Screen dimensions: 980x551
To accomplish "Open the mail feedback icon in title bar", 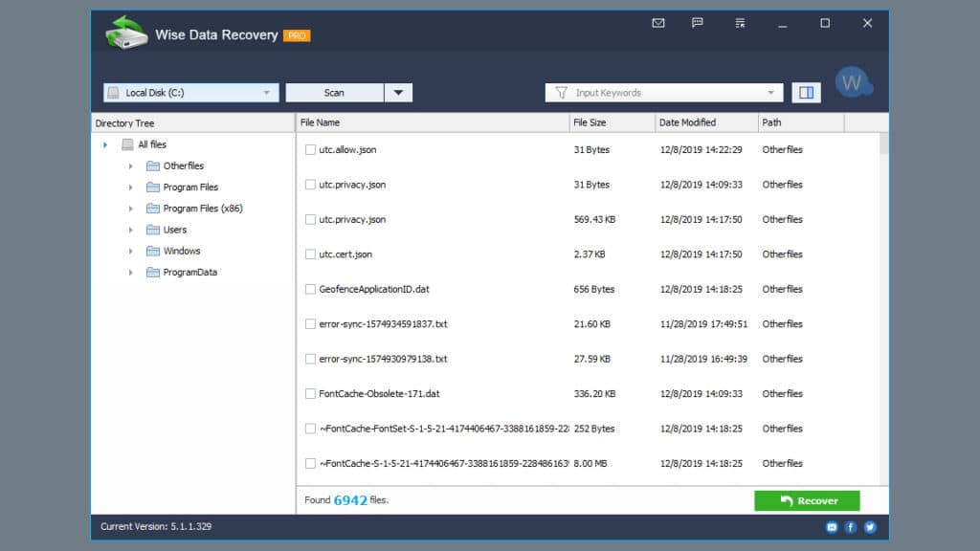I will coord(657,23).
